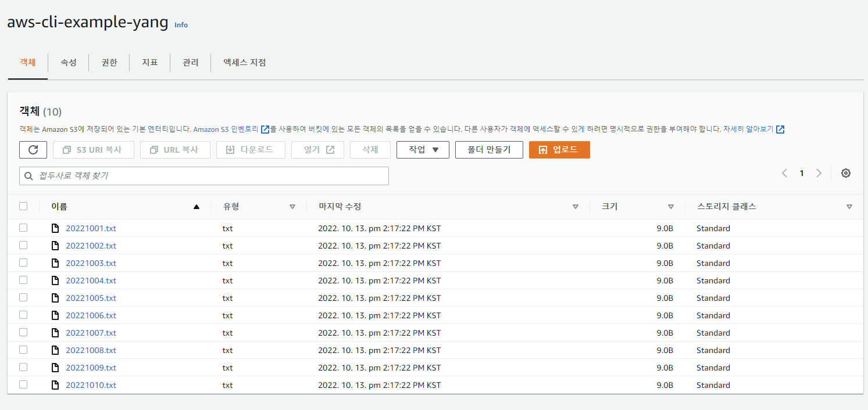Sort by the 유형 column
Screen dimensions: 868x410
pos(292,207)
